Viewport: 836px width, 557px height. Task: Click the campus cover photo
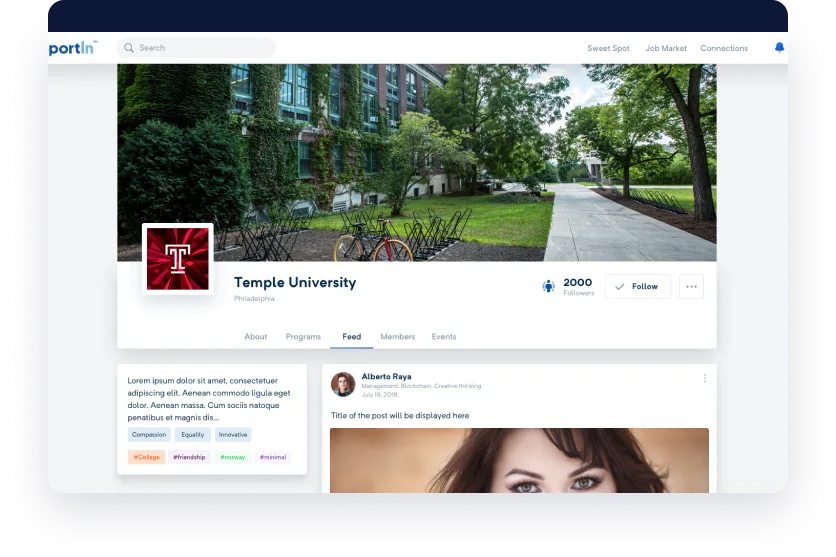click(417, 163)
